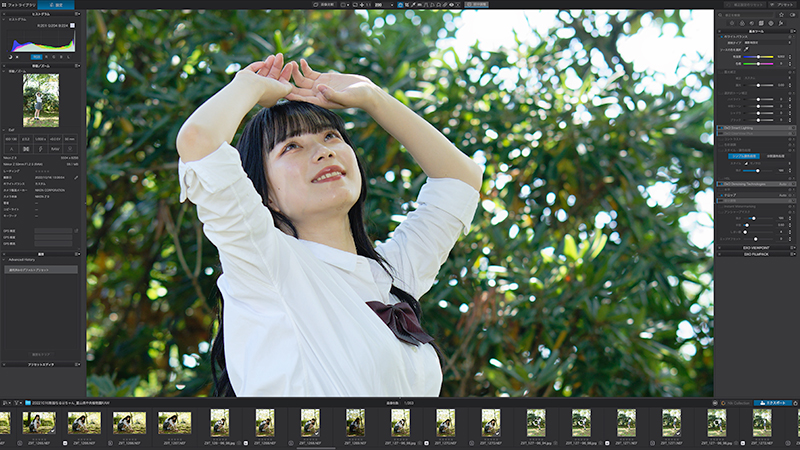Click the navigator thumbnail in Move/Zoom palette
Viewport: 800px width, 450px height.
coord(41,100)
